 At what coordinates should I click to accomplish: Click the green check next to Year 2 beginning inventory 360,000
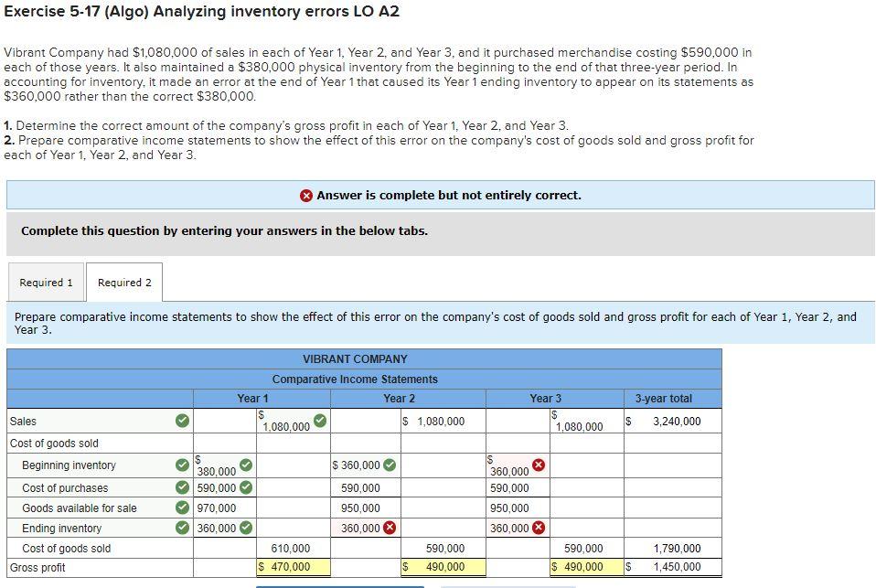(x=390, y=465)
